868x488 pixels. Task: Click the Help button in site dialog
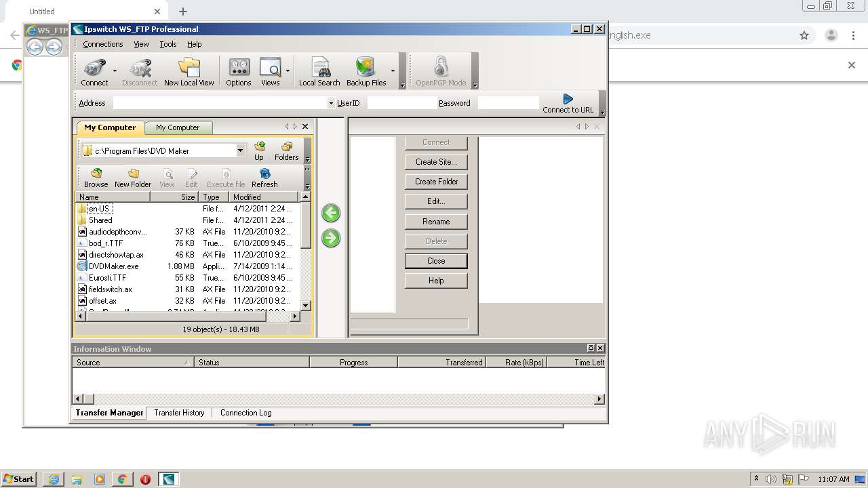[x=436, y=281]
